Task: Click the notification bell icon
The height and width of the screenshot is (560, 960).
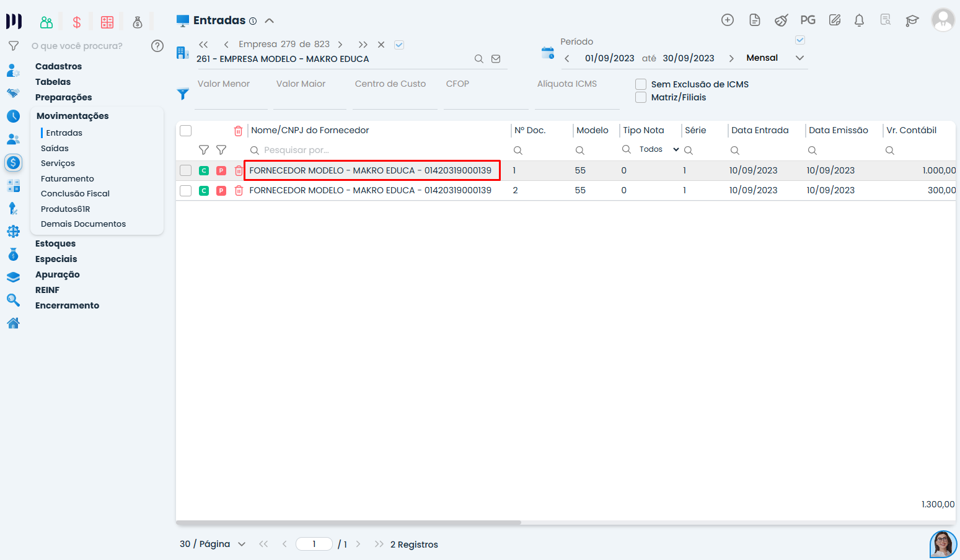Action: [859, 20]
